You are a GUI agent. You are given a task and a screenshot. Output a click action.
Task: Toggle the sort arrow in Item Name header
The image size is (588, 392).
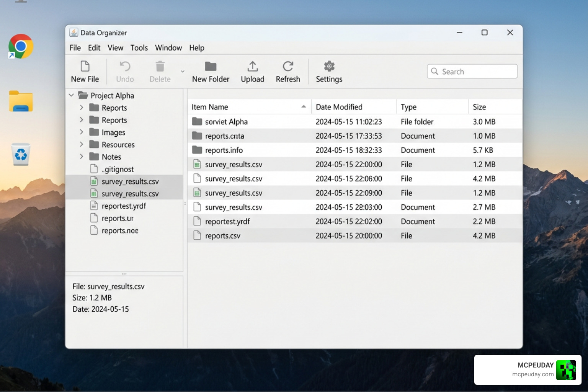pyautogui.click(x=304, y=107)
